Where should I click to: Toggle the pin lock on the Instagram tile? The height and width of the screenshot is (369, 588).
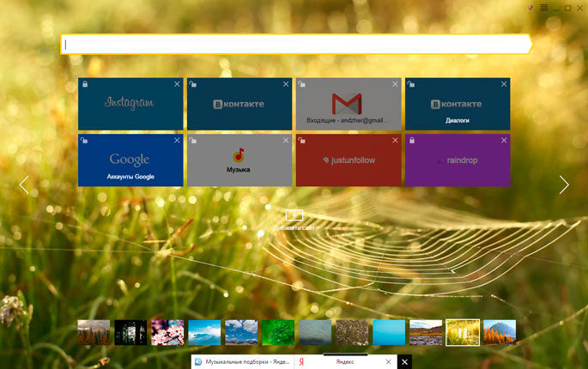pyautogui.click(x=85, y=84)
